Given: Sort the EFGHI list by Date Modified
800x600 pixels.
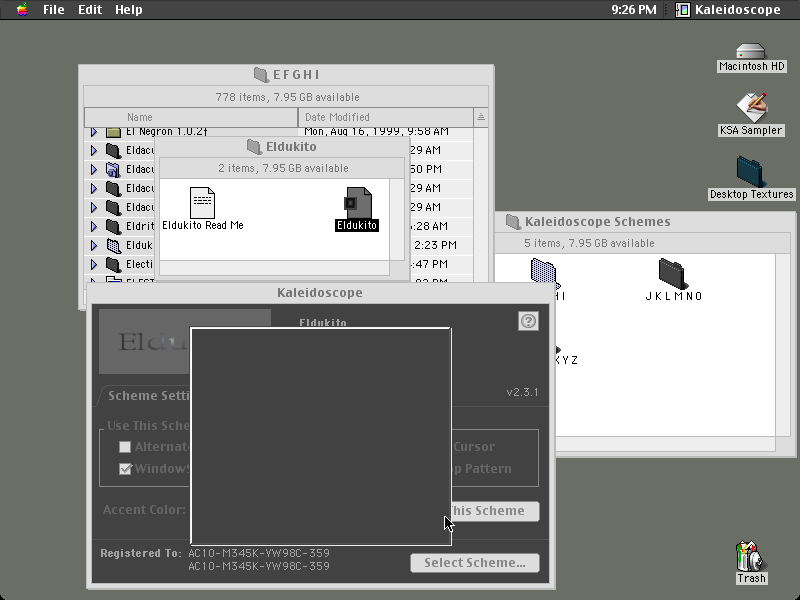Looking at the screenshot, I should [x=386, y=117].
